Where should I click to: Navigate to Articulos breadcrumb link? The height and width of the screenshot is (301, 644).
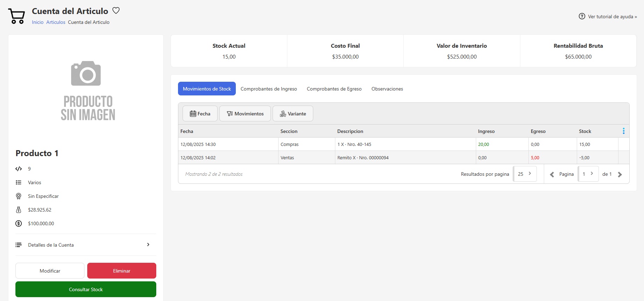(56, 22)
